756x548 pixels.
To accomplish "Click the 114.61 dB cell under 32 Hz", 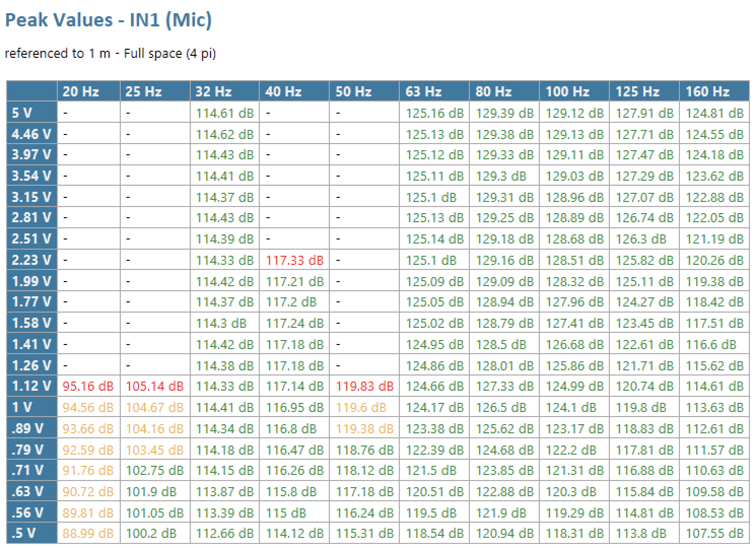I will pos(225,113).
